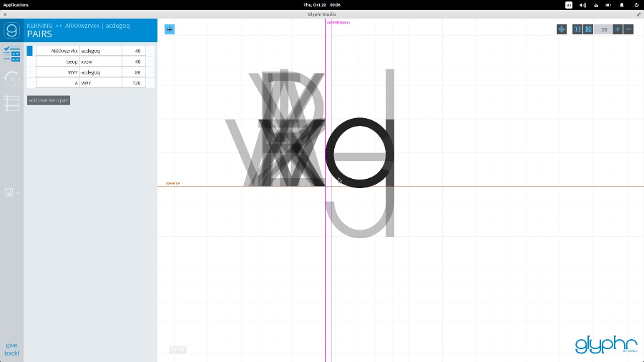Open the Applications menu
644x362 pixels.
coord(16,5)
